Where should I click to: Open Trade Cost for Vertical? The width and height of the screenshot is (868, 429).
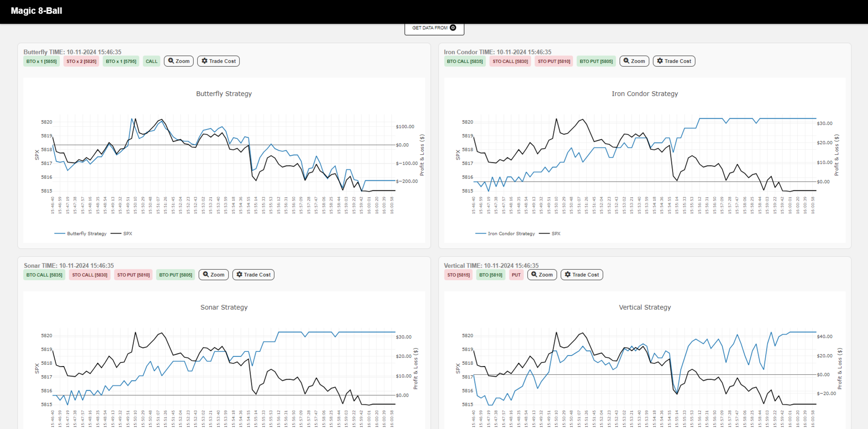coord(582,275)
